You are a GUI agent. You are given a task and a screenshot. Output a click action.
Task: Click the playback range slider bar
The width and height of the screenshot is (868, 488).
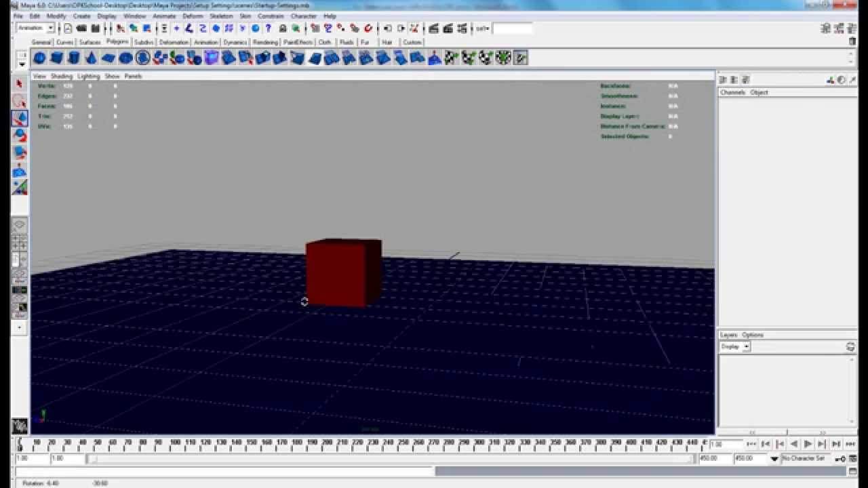click(x=392, y=459)
